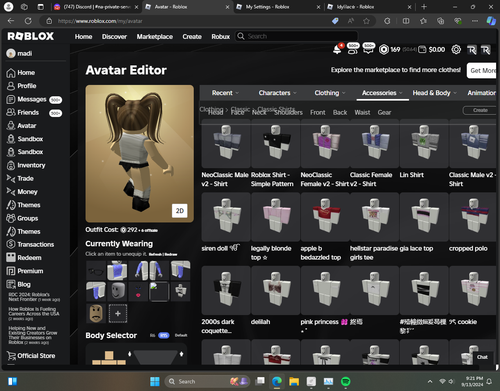
Task: Click the browser back arrow
Action: click(x=11, y=21)
